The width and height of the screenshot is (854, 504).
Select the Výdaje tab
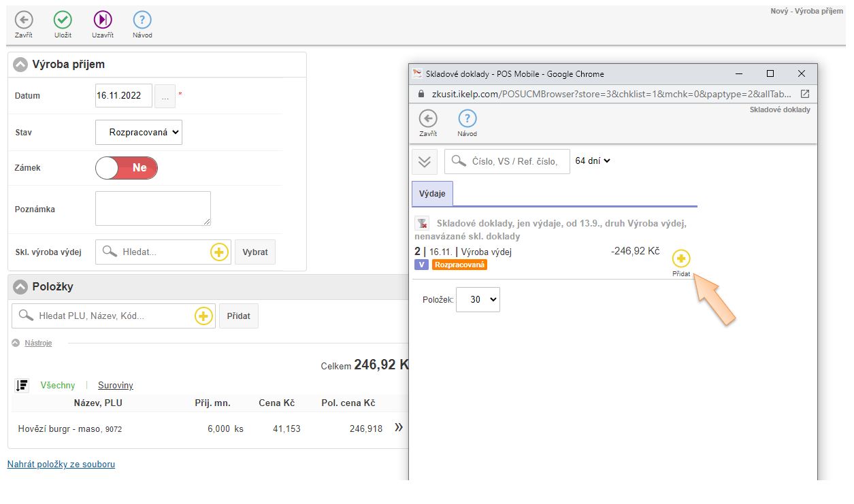(x=432, y=194)
